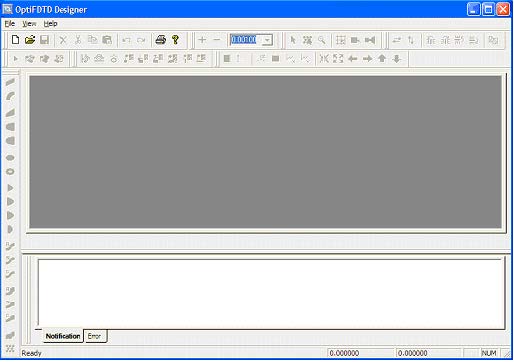Open the File menu
Screen dimensions: 514x362
tap(10, 24)
